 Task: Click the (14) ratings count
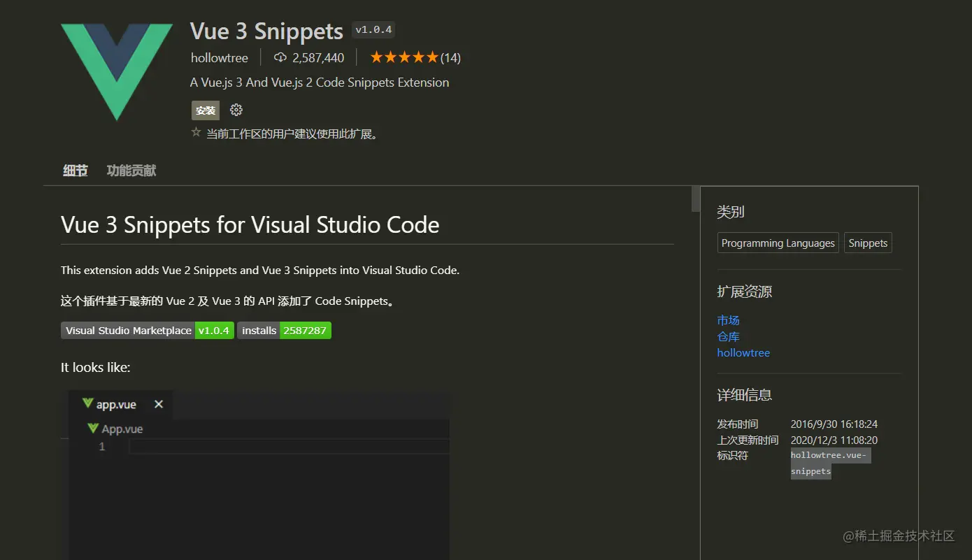pos(450,57)
